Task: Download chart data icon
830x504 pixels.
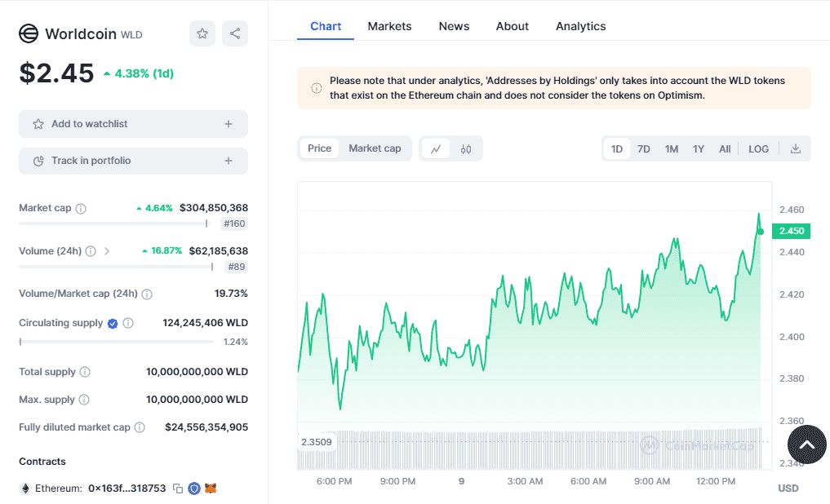Action: coord(796,149)
